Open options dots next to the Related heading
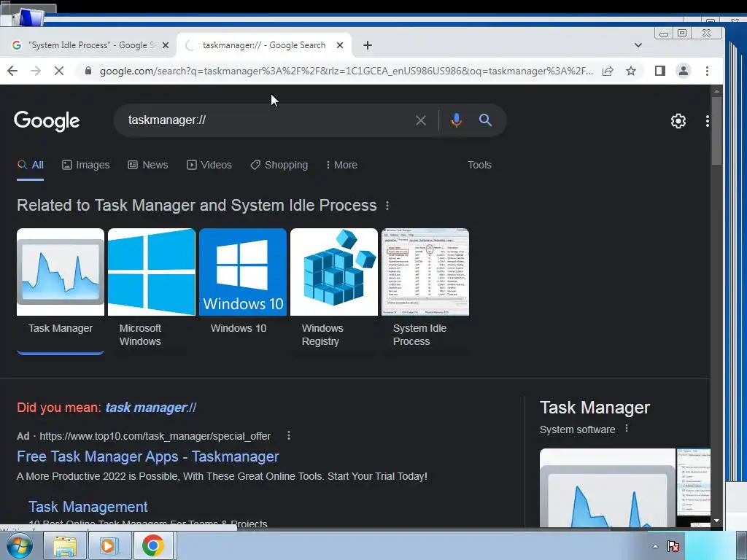 pyautogui.click(x=387, y=205)
